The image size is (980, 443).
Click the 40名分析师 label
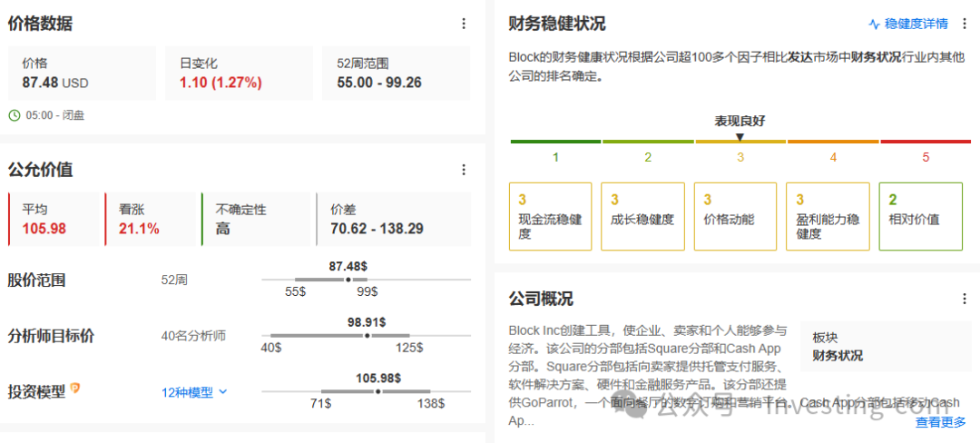pyautogui.click(x=193, y=336)
